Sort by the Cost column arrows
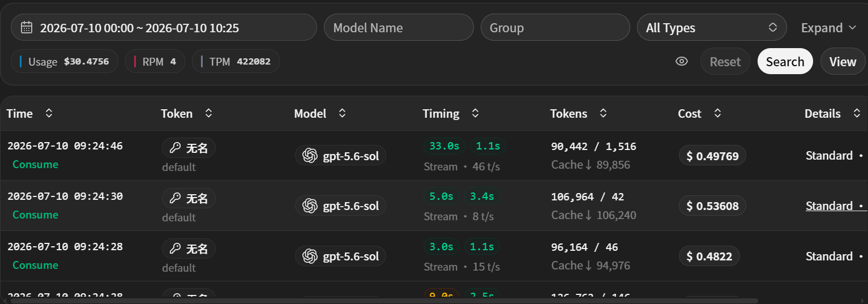The image size is (868, 304). coord(717,113)
